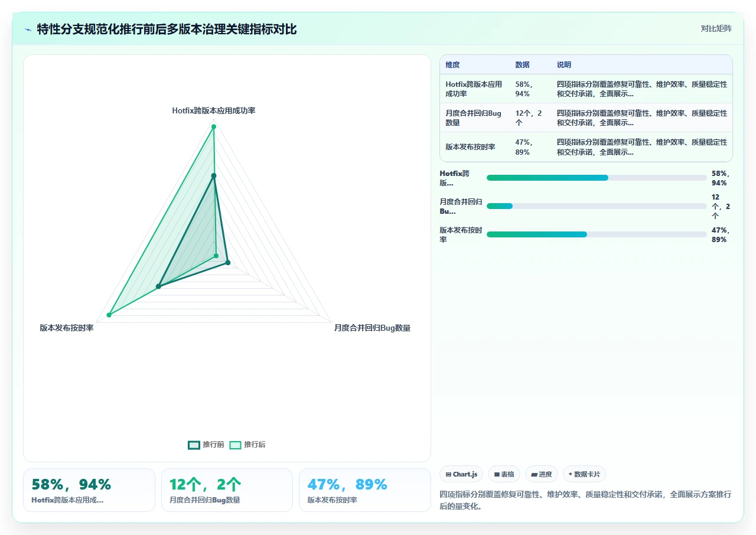Click the 月度合并回归Bu… progress bar

click(597, 206)
